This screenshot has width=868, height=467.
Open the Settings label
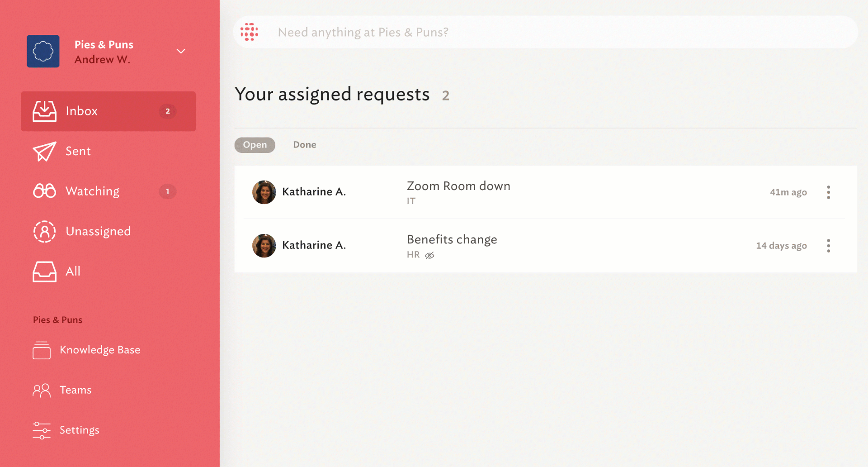point(80,430)
